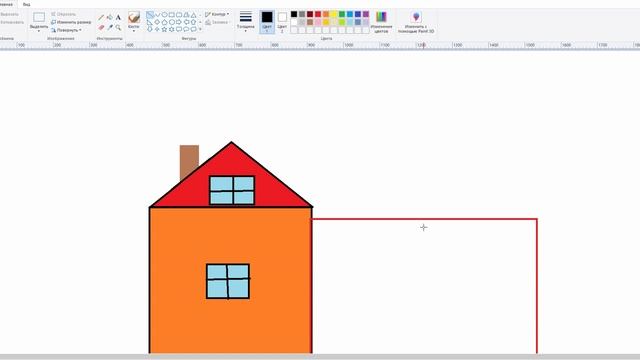Select the Pencil tool

[x=101, y=18]
